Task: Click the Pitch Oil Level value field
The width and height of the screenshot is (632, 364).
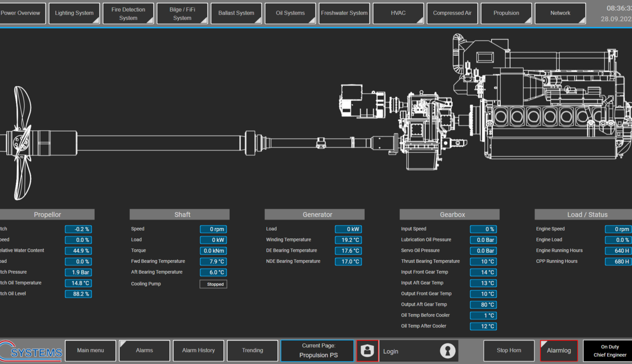Action: pyautogui.click(x=78, y=293)
